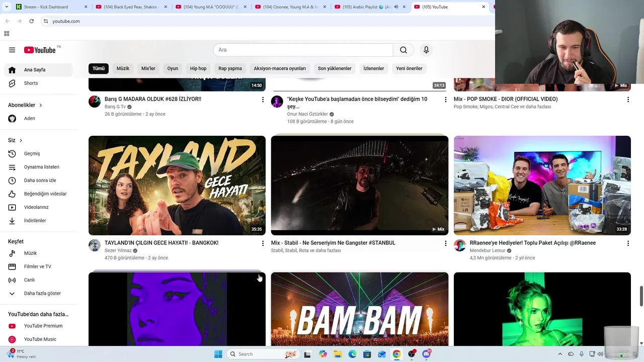Play the TAYLAND Gece Hayatı thumbnail
Image resolution: width=644 pixels, height=362 pixels.
click(177, 186)
